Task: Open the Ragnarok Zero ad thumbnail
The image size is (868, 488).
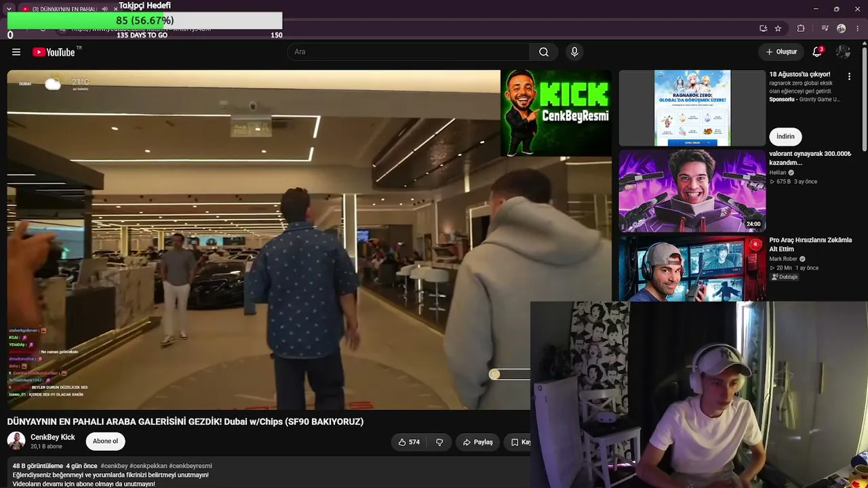Action: (692, 108)
